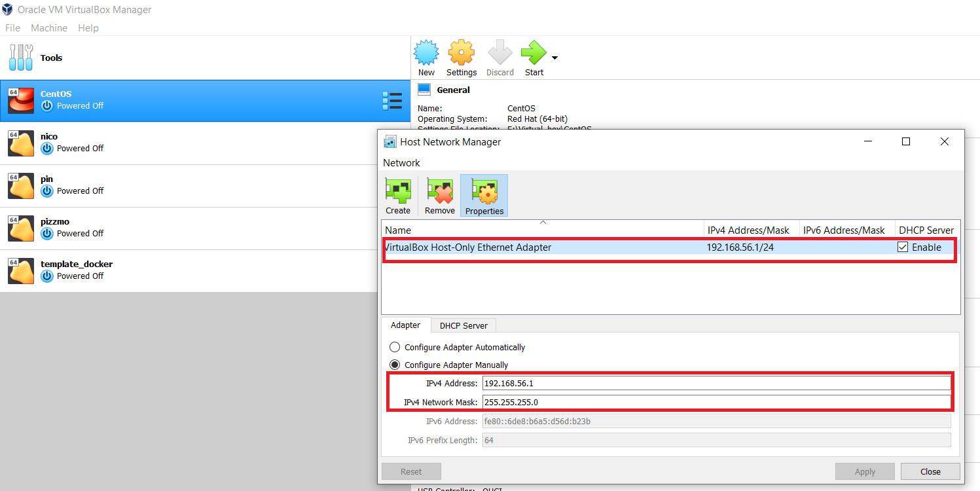Viewport: 980px width, 491px height.
Task: Select VirtualBox Host-Only Ethernet Adapter row
Action: 670,247
